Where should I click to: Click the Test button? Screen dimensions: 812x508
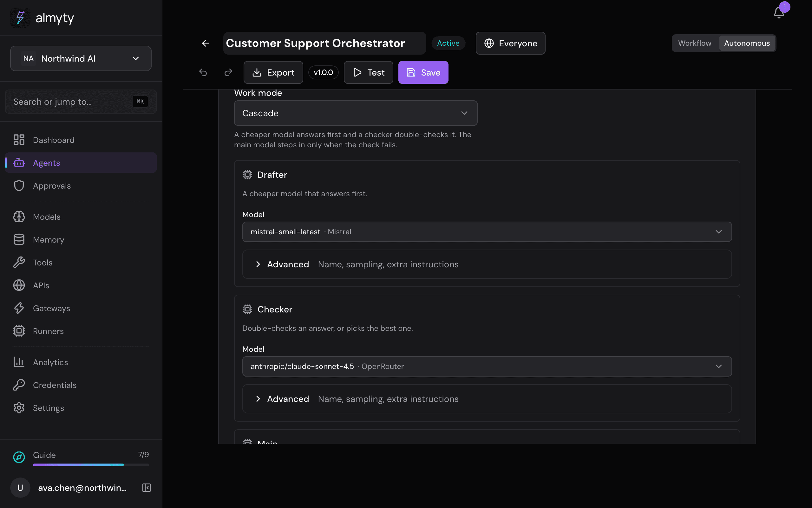[369, 72]
